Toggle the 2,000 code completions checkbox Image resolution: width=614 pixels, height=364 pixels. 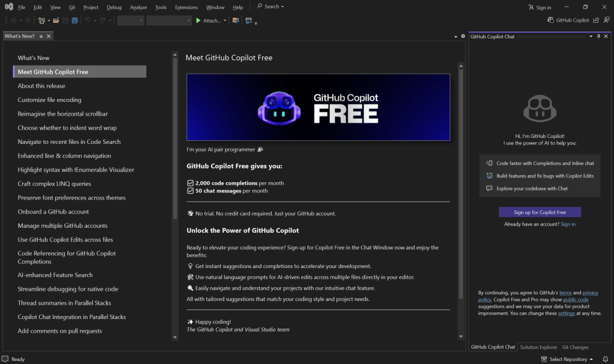click(x=190, y=183)
